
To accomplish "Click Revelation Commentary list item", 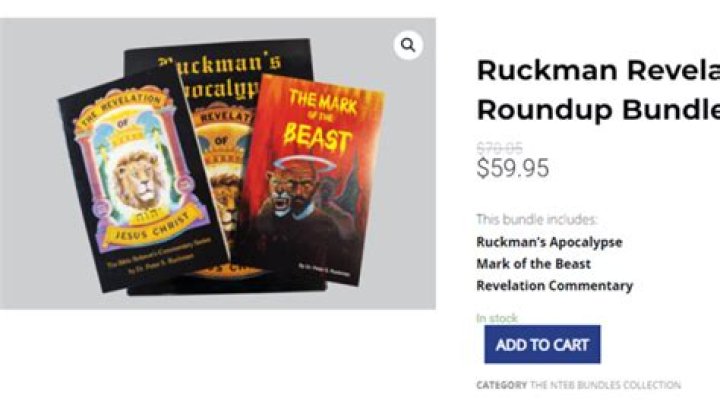I will click(554, 286).
